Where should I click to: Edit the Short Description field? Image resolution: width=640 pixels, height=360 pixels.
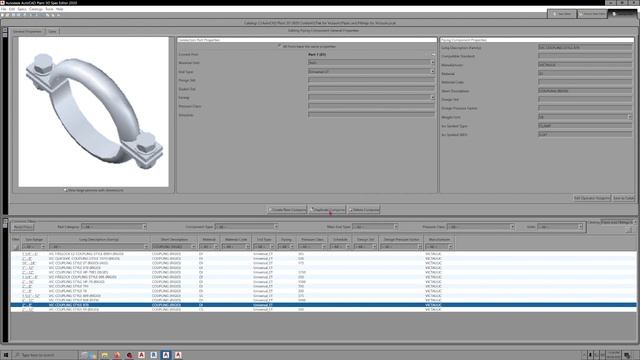pos(585,91)
